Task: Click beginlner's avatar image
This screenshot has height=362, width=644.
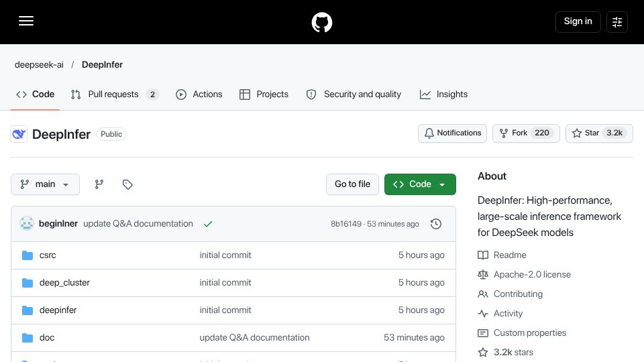Action: [x=27, y=223]
